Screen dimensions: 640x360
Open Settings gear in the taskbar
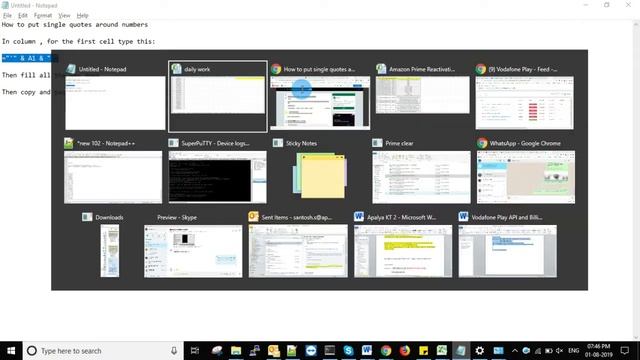(x=480, y=351)
